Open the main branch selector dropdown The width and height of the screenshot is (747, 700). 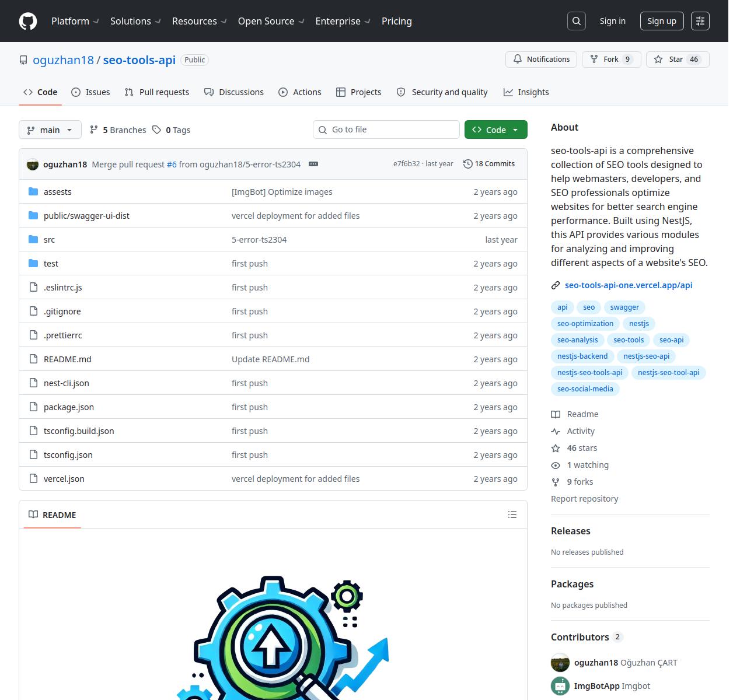tap(50, 129)
